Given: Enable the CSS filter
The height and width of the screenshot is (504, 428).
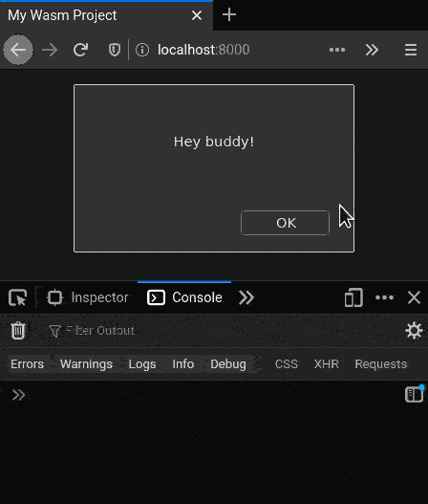Looking at the screenshot, I should point(286,364).
